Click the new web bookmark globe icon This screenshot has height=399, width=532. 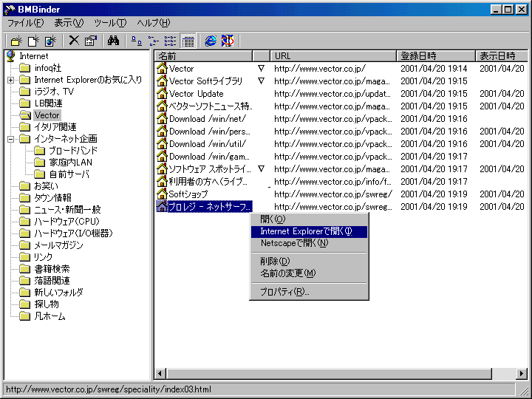click(50, 41)
